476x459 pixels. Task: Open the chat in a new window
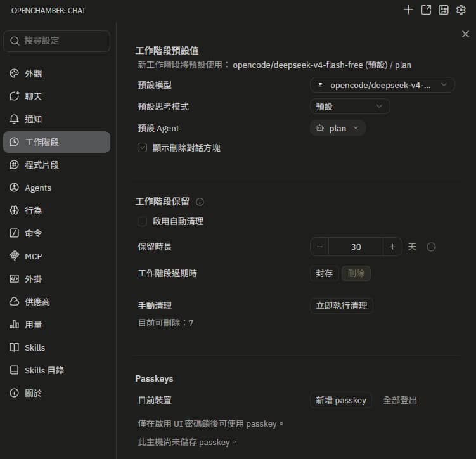[425, 10]
